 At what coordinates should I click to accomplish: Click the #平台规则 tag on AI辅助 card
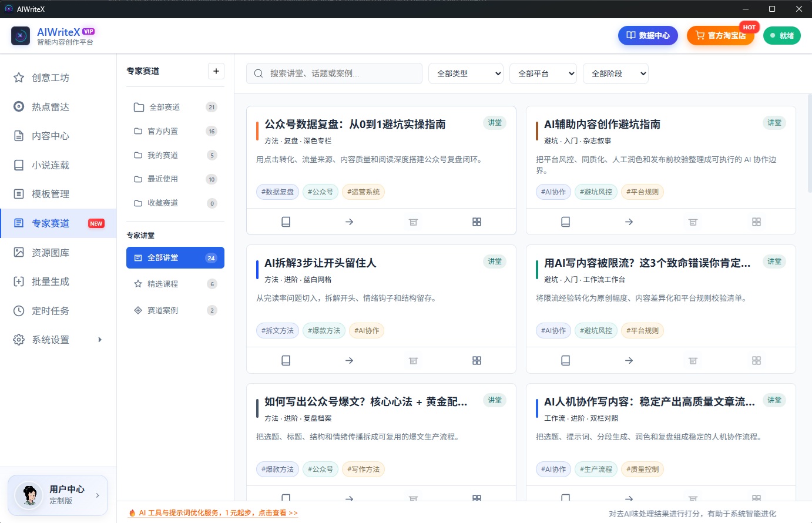click(642, 192)
